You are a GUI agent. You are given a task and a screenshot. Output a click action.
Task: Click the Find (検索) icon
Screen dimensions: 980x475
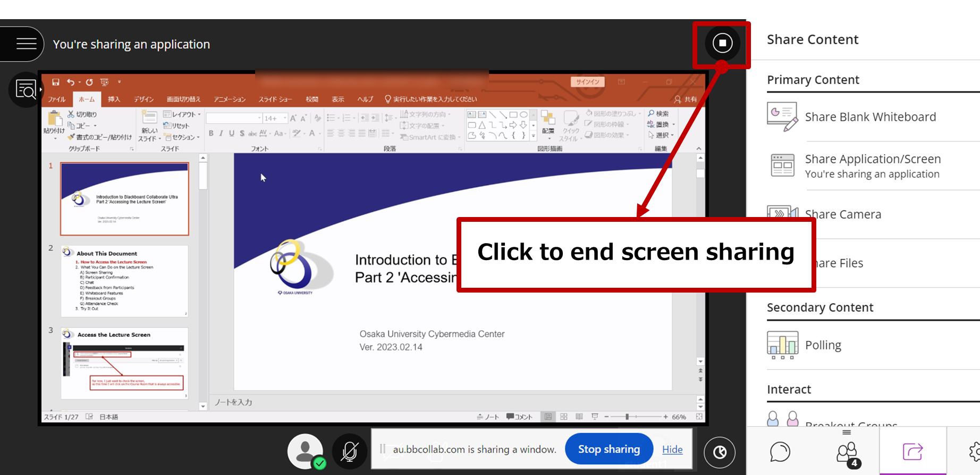click(x=658, y=113)
